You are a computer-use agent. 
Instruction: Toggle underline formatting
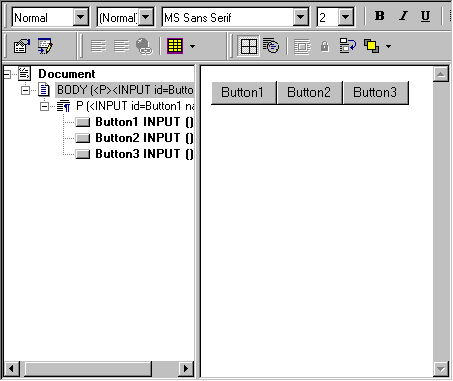425,16
